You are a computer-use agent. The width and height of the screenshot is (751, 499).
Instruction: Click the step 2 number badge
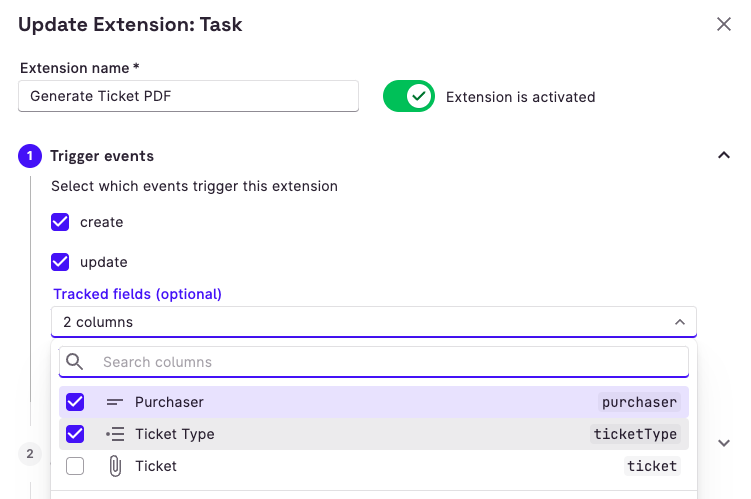(30, 454)
